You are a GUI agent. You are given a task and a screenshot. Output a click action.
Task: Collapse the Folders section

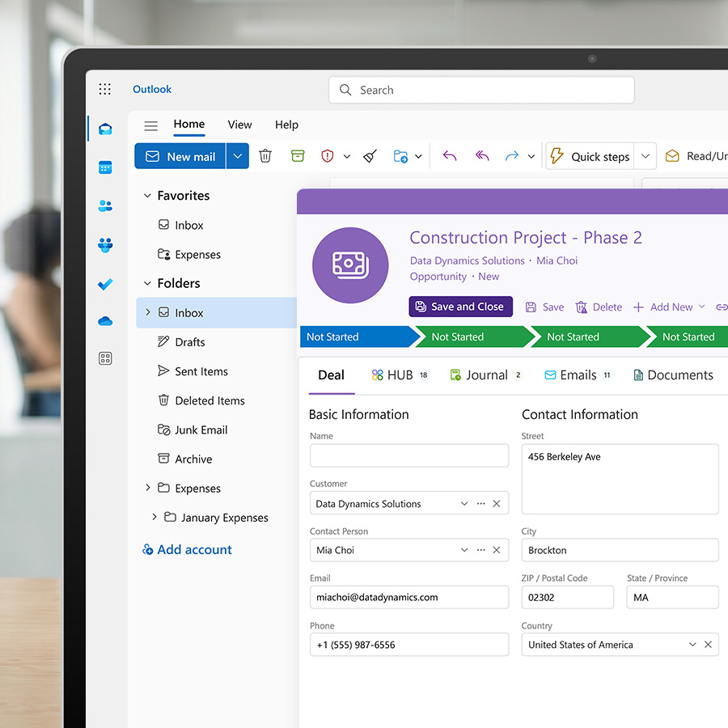coord(147,283)
